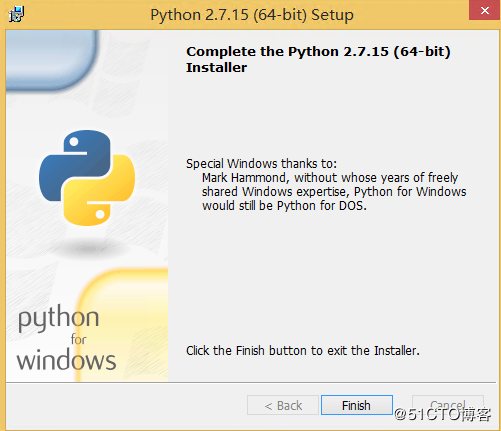Click the 'Special Windows thanks to:' line

pos(261,164)
